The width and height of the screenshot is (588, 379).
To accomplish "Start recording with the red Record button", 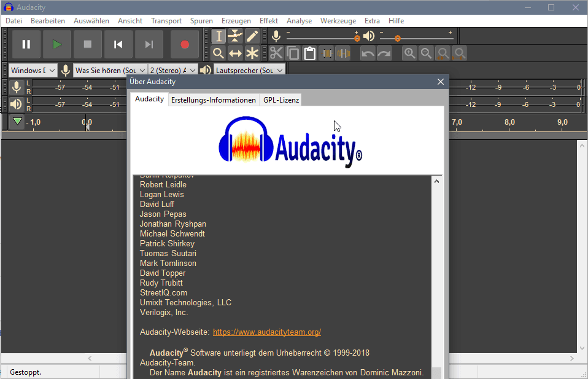I will pos(185,45).
